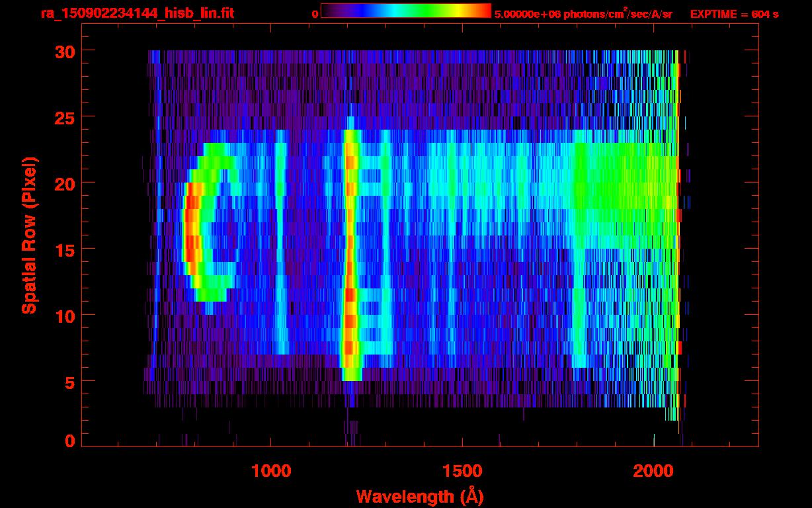Viewport: 812px width, 508px height.
Task: Click the bright vertical emission line near 1216 Å
Action: 350,255
